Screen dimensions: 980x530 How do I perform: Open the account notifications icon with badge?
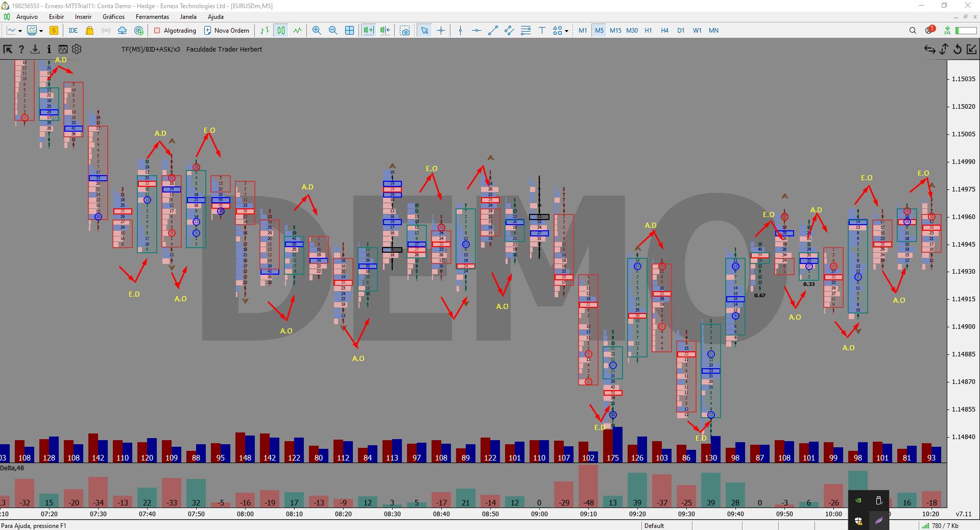coord(929,30)
